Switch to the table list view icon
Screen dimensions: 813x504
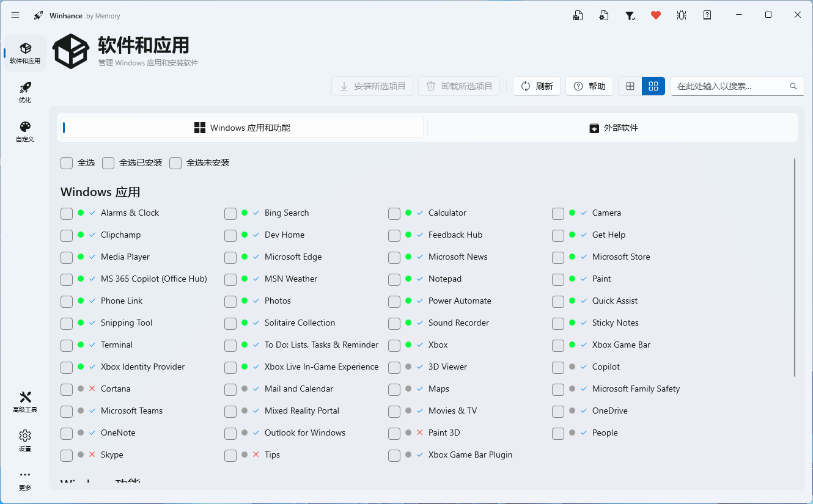tap(630, 86)
